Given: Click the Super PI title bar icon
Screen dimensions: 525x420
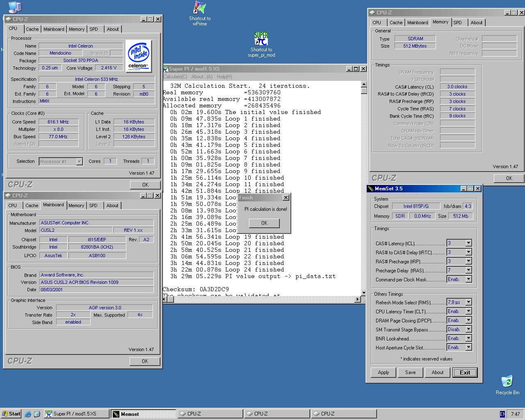Looking at the screenshot, I should click(x=166, y=68).
